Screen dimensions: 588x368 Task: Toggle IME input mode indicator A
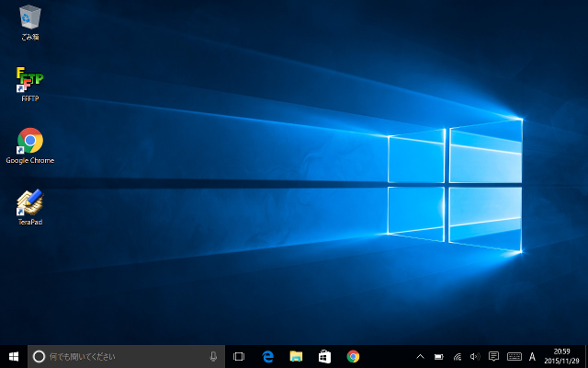click(533, 356)
